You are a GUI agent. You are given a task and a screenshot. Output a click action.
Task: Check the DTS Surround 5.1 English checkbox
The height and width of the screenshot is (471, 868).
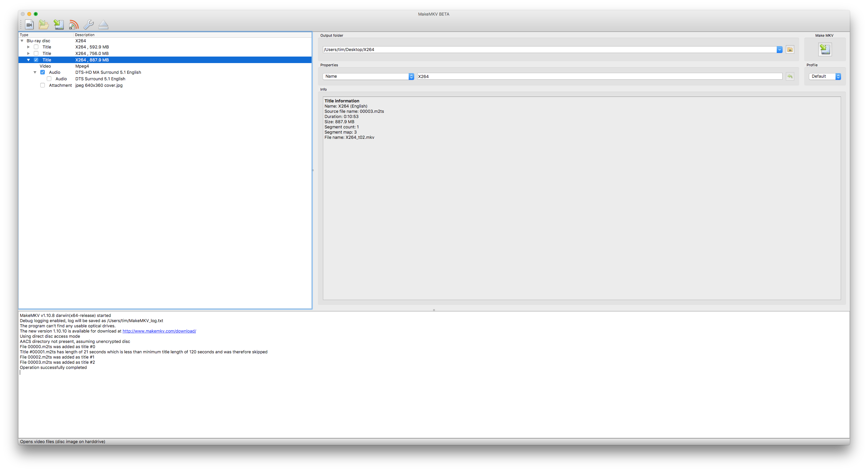[49, 79]
